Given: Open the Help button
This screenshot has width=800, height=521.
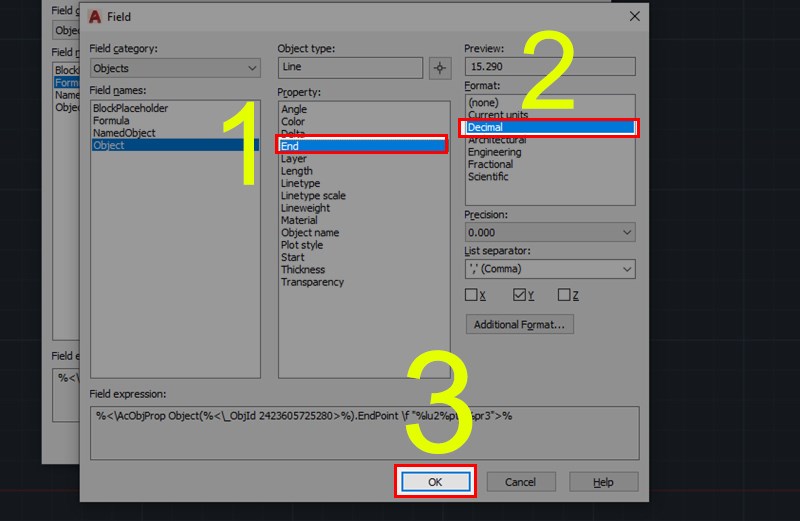Looking at the screenshot, I should point(603,482).
